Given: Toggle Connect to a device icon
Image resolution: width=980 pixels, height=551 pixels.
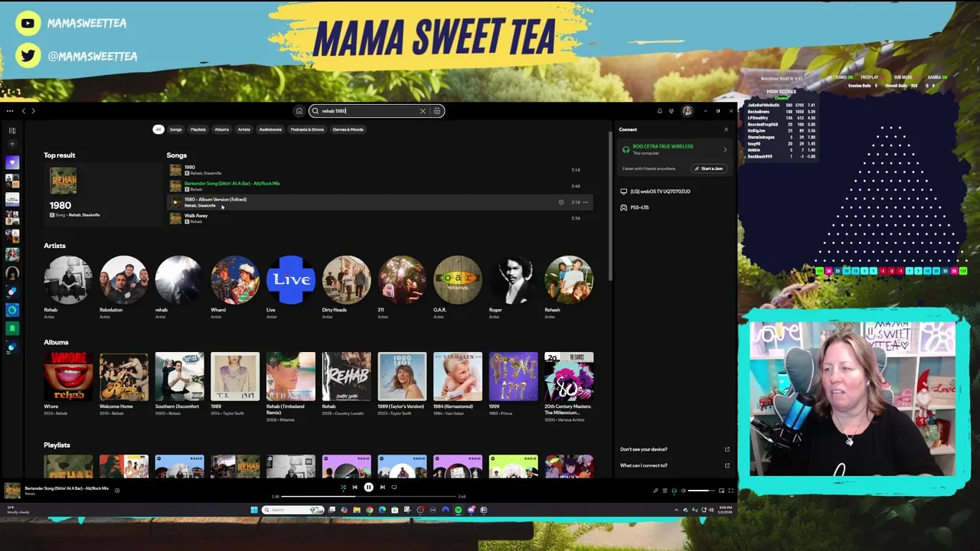Looking at the screenshot, I should pyautogui.click(x=675, y=491).
